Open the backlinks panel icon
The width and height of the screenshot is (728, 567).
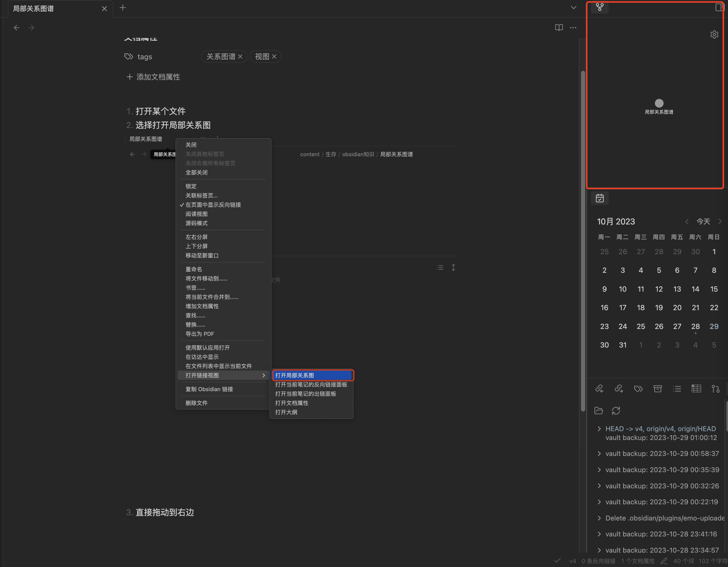[x=599, y=389]
